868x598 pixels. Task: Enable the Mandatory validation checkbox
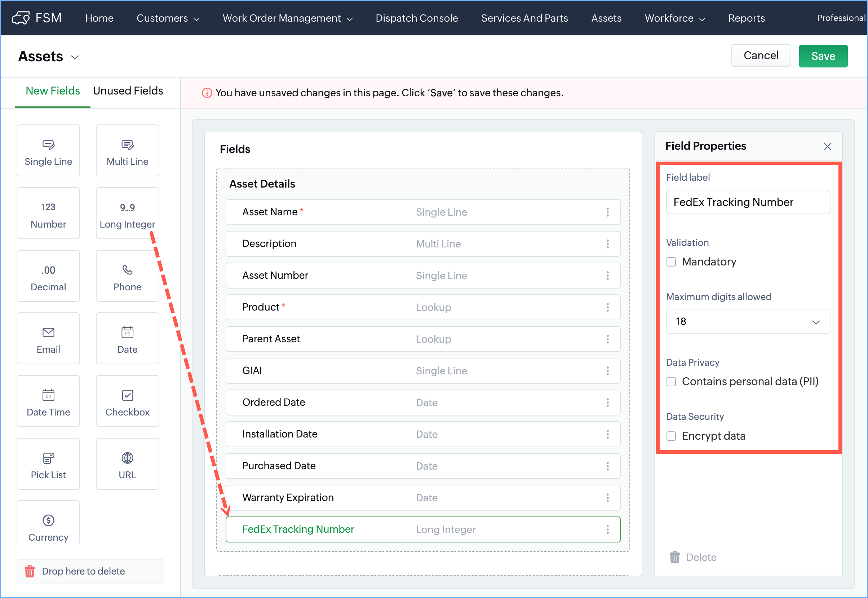pos(671,262)
